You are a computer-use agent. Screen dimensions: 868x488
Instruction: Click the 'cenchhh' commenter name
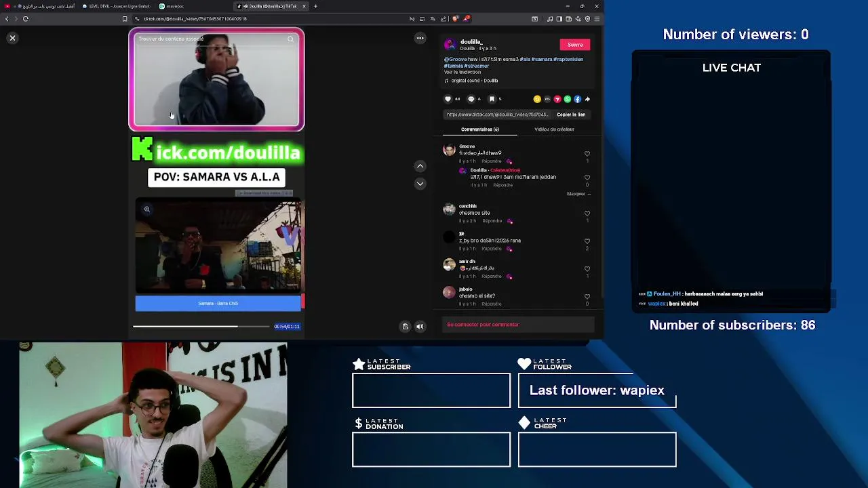[468, 206]
